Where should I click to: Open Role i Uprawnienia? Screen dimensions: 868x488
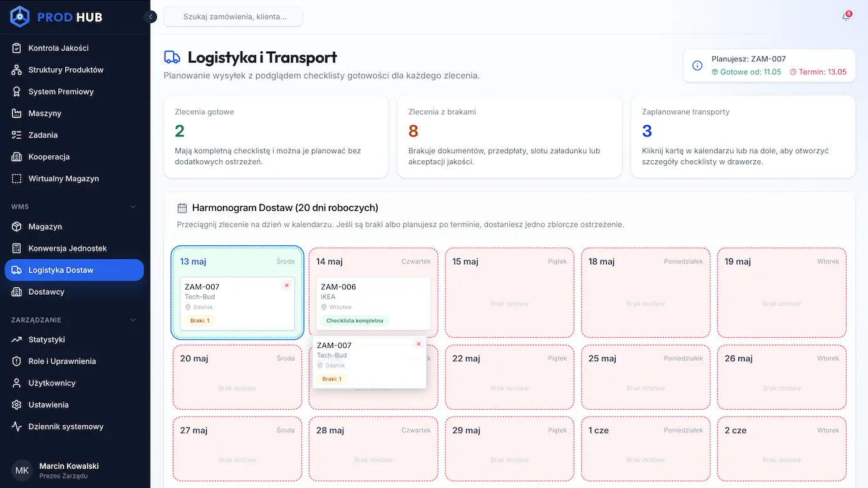(x=74, y=362)
